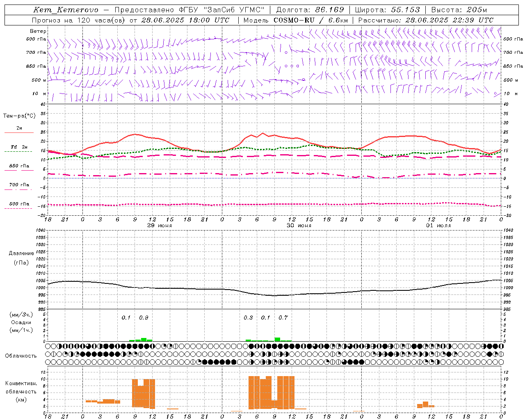Select the Модель COSMO-RU / 6.6км text
Image resolution: width=525 pixels, height=420 pixels.
pyautogui.click(x=296, y=20)
